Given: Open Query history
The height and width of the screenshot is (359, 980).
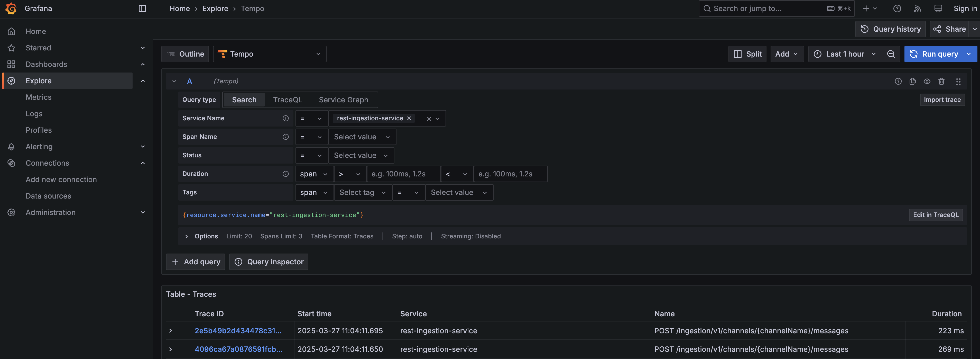Looking at the screenshot, I should (891, 29).
